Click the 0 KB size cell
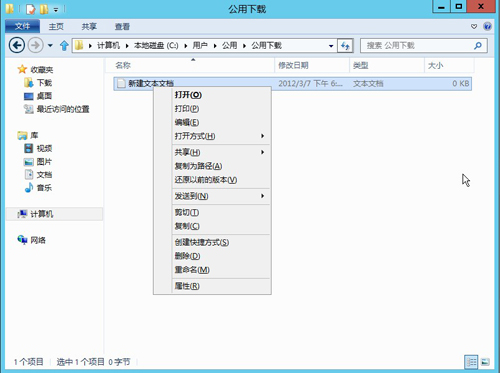Viewport: 500px width, 373px height. tap(461, 84)
